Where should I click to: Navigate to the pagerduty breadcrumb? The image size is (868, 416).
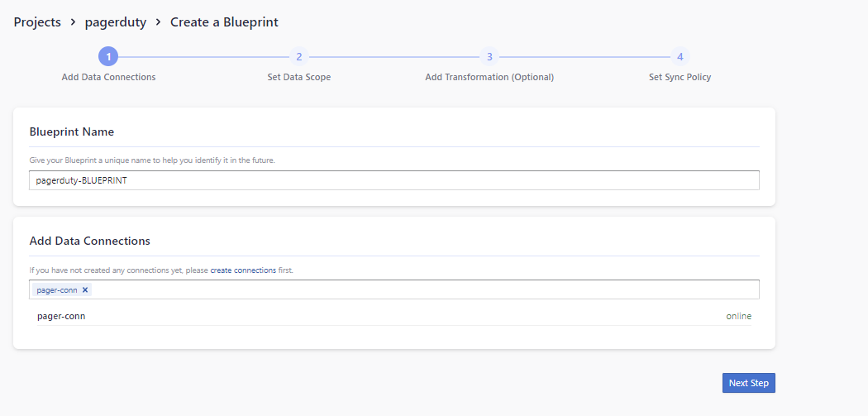[x=116, y=22]
